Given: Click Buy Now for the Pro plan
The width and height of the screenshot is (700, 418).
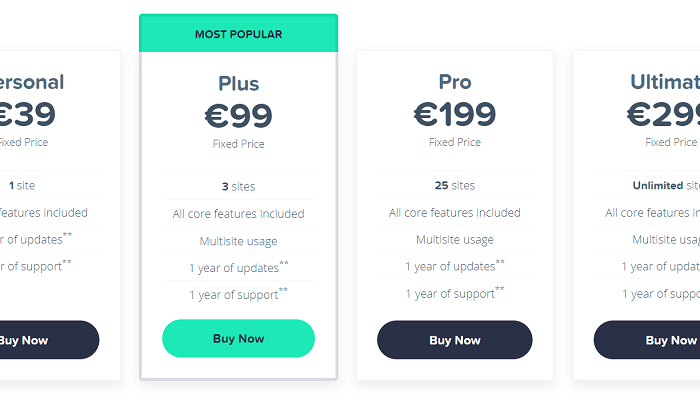Looking at the screenshot, I should pos(454,340).
